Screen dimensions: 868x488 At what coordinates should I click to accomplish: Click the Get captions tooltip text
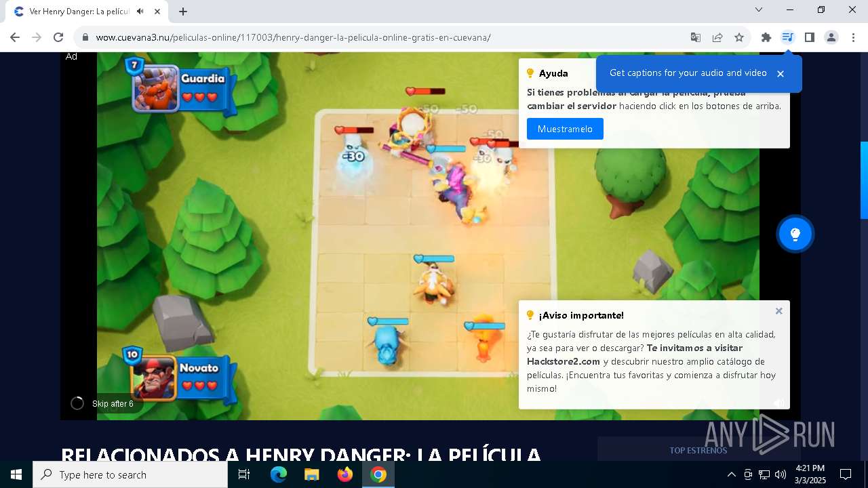click(x=688, y=73)
